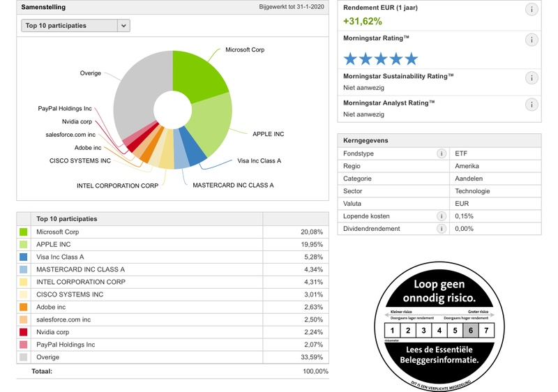Click risk level 6 on the risicometer
The image size is (558, 392).
click(470, 331)
